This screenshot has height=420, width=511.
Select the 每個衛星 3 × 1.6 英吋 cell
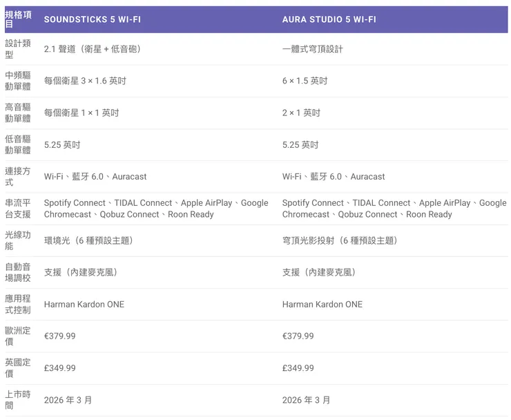(x=85, y=81)
